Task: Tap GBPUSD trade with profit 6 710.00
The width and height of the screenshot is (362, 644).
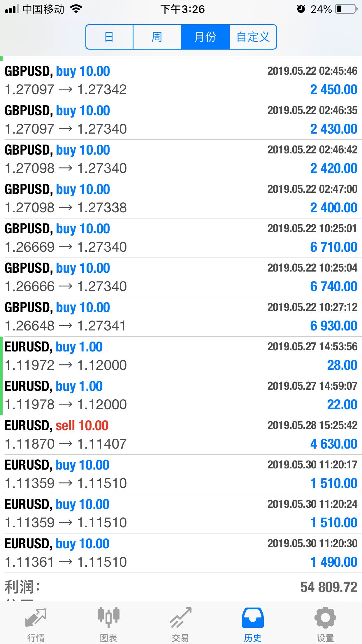Action: [x=181, y=238]
